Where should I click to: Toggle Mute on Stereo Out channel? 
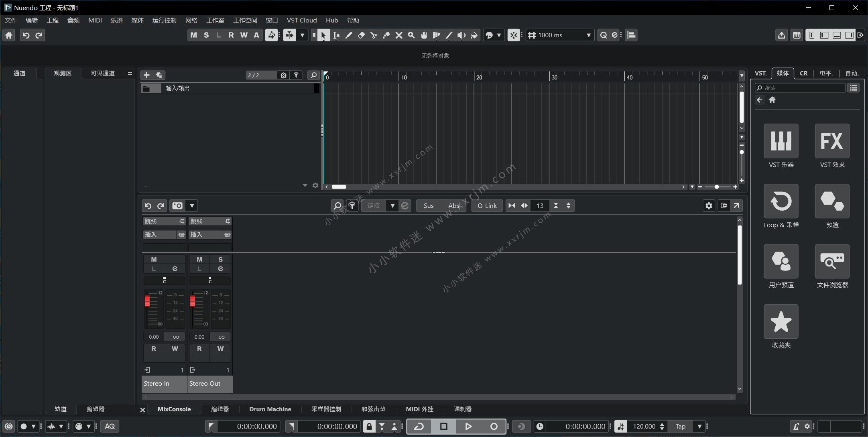pyautogui.click(x=199, y=260)
